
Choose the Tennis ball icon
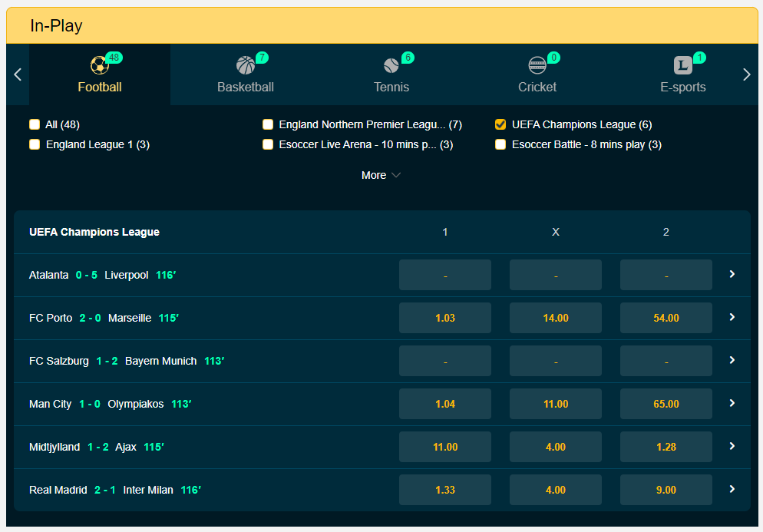tap(391, 65)
